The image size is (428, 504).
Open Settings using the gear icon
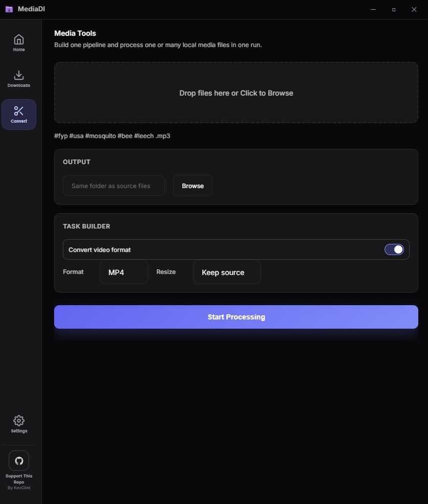(x=19, y=420)
